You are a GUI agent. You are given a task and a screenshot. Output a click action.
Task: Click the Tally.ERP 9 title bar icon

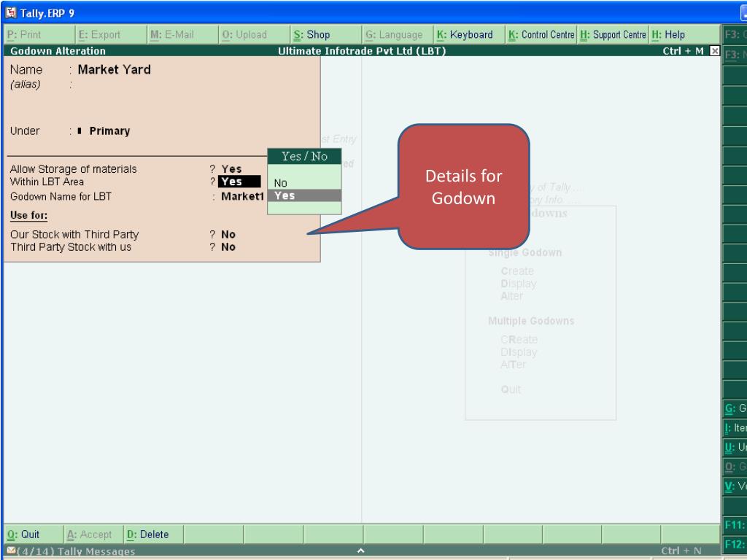pyautogui.click(x=10, y=13)
